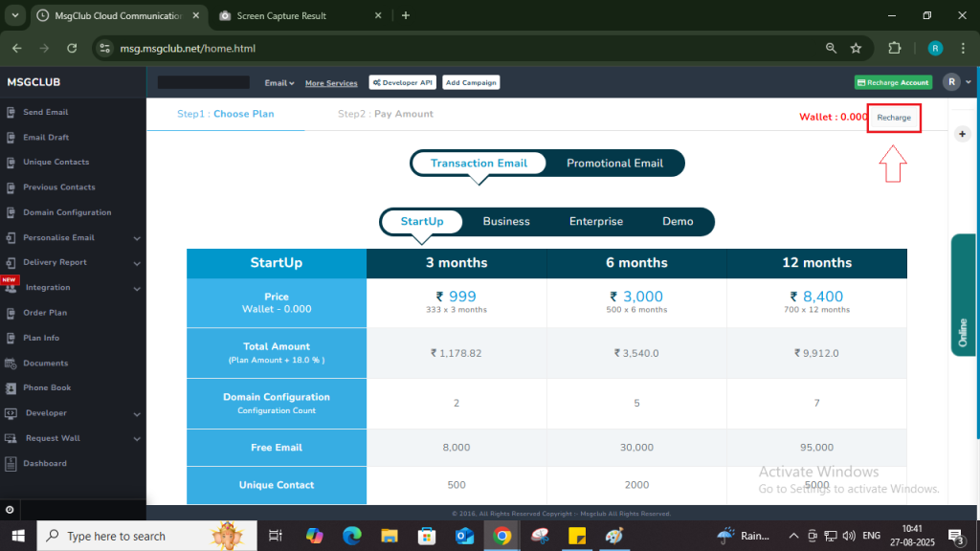Open Sticky Notes from the taskbar
The width and height of the screenshot is (980, 551).
[x=577, y=536]
